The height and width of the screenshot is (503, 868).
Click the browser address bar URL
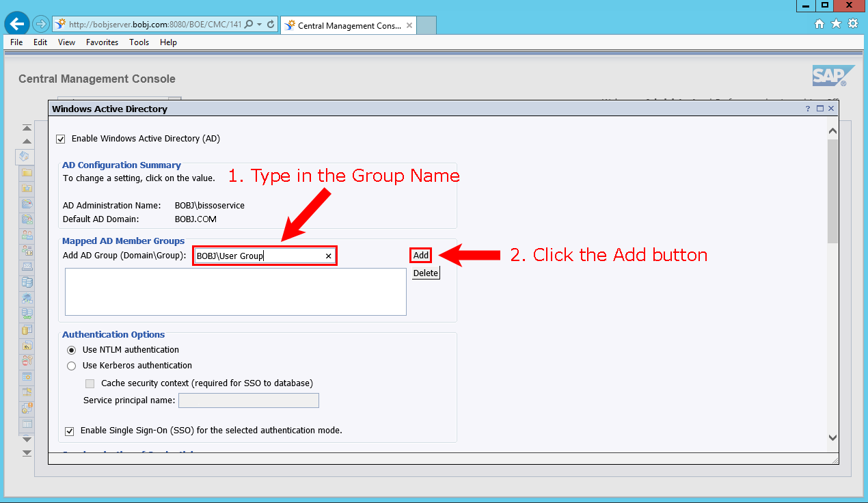tap(156, 24)
